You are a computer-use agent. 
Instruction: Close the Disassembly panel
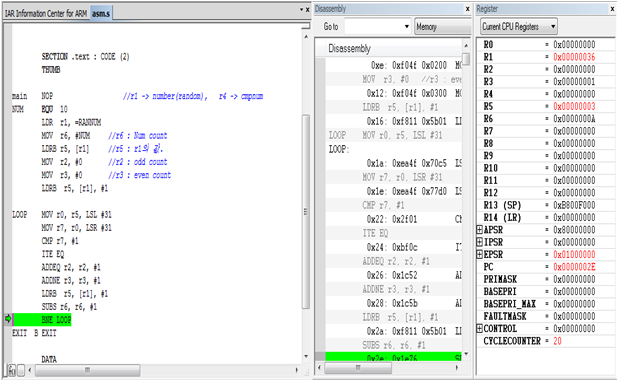click(x=468, y=9)
